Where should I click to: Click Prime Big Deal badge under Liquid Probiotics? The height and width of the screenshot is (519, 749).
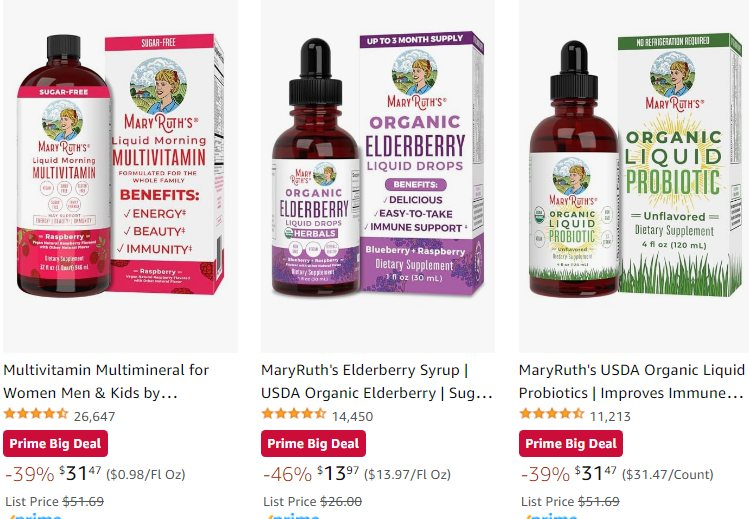click(x=571, y=444)
